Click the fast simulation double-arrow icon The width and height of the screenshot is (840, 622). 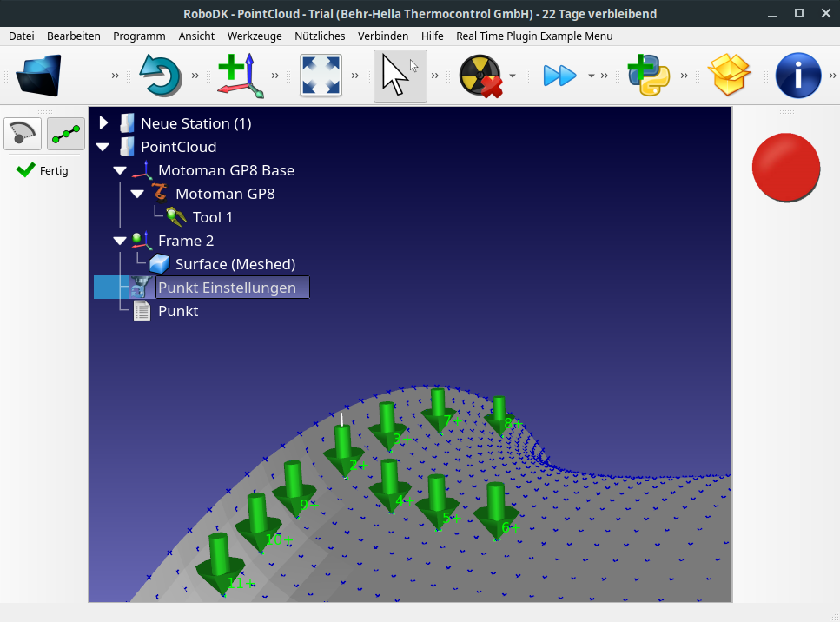tap(559, 76)
